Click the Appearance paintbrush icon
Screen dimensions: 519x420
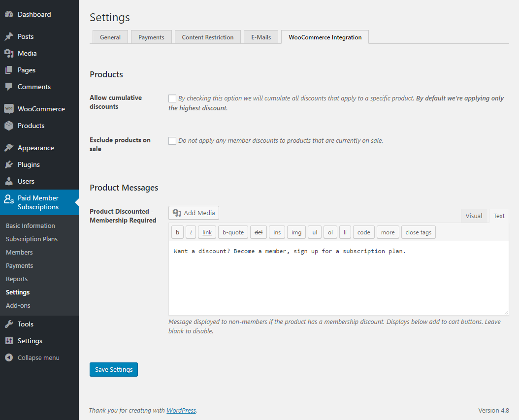9,148
